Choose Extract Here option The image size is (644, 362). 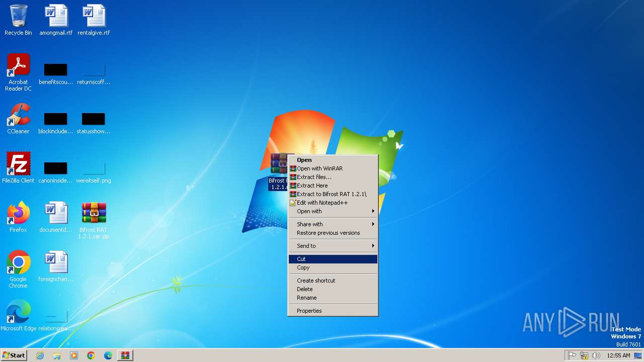[333, 186]
